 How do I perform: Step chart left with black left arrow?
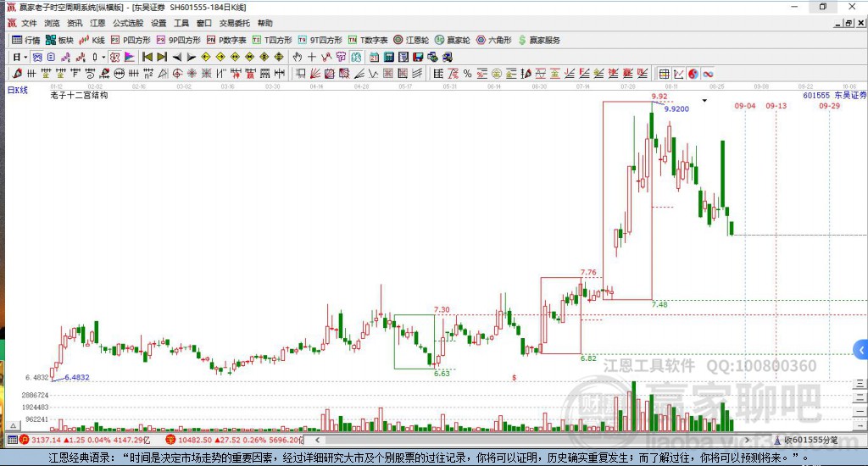pos(177,57)
